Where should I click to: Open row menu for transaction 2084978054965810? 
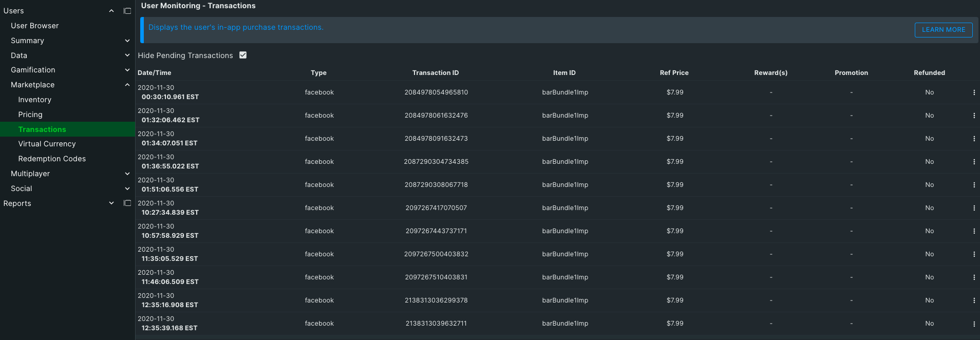(x=974, y=92)
